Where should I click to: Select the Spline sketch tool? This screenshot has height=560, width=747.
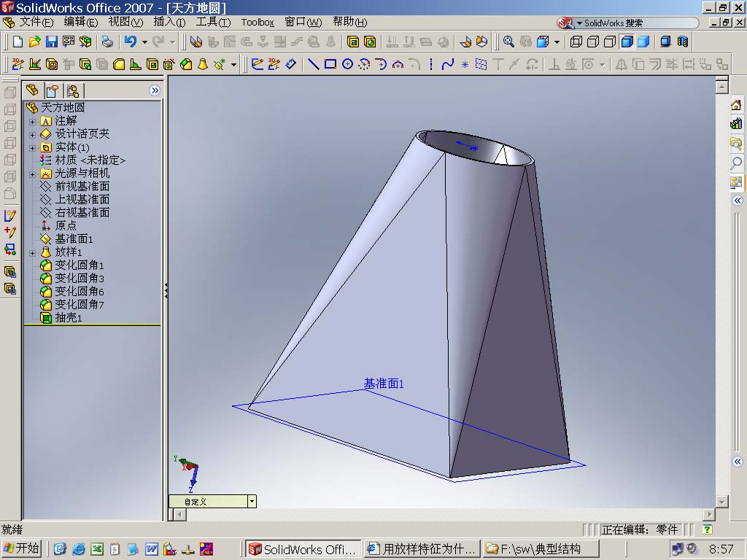[448, 64]
